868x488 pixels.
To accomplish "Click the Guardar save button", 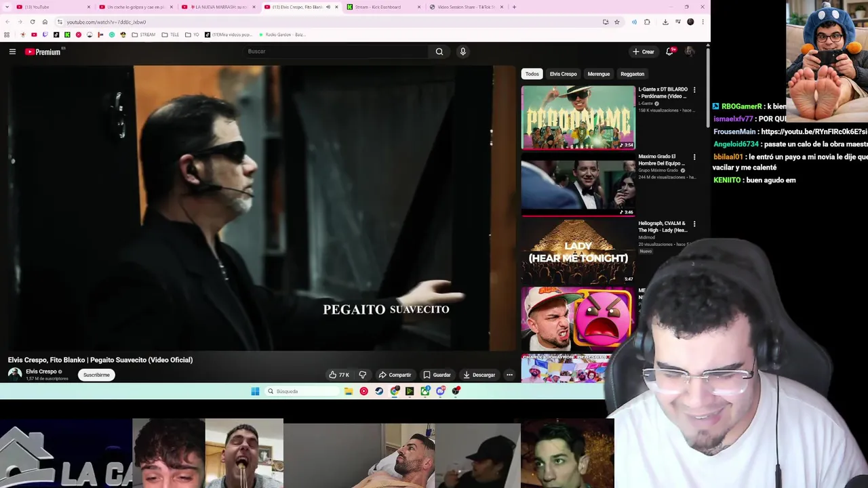I will 437,375.
